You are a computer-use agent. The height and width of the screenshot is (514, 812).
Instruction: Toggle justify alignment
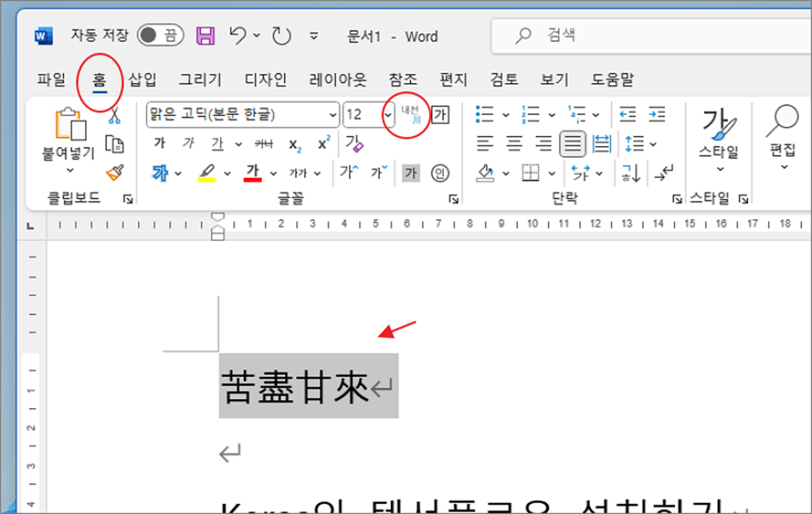click(x=572, y=144)
